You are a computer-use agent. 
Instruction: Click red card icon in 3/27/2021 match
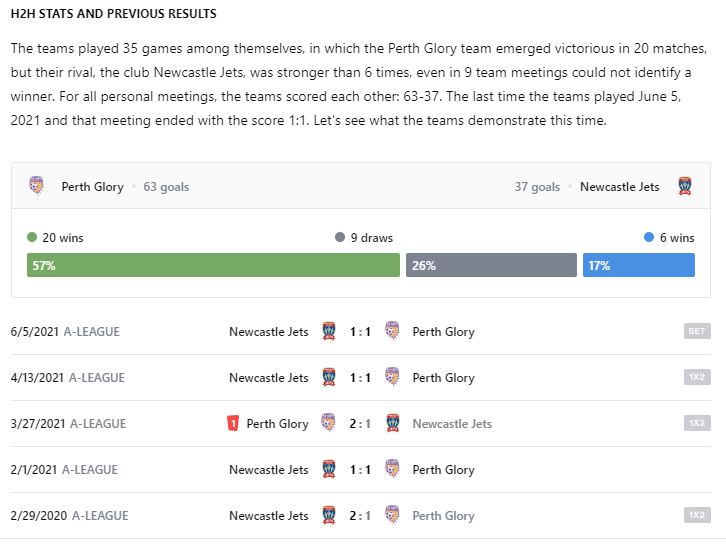[233, 423]
